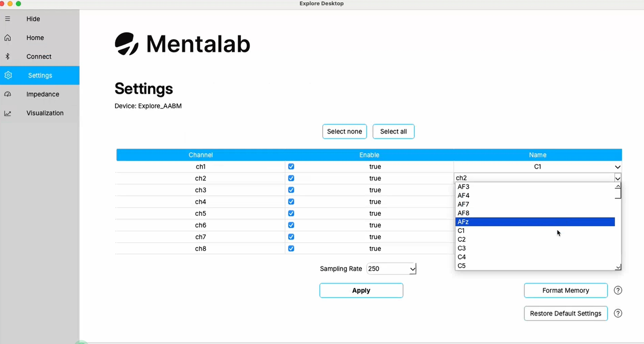Disable channel ch6 checkbox
Viewport: 644px width, 344px height.
click(x=291, y=225)
